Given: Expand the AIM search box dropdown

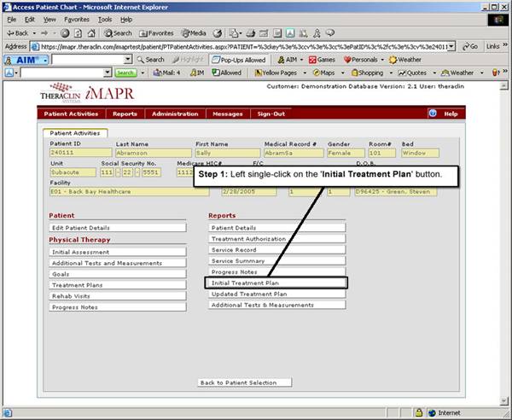Looking at the screenshot, I should coord(128,60).
